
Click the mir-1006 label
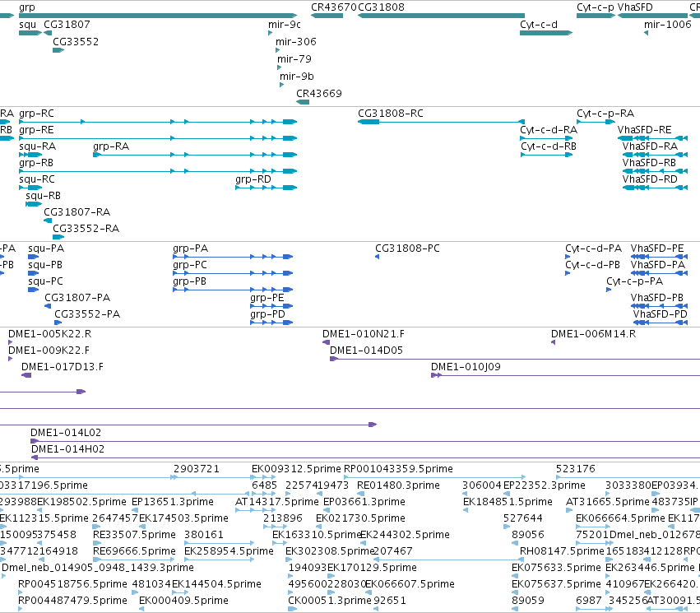click(668, 25)
